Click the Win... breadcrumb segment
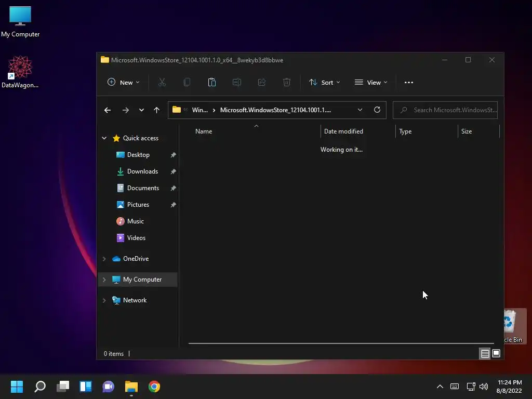 coord(200,110)
